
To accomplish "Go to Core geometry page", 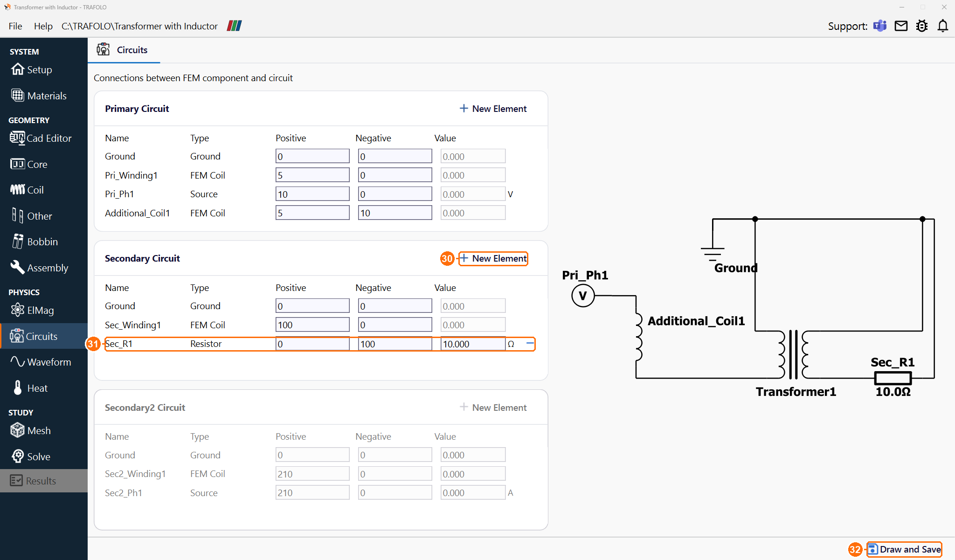I will click(x=29, y=164).
